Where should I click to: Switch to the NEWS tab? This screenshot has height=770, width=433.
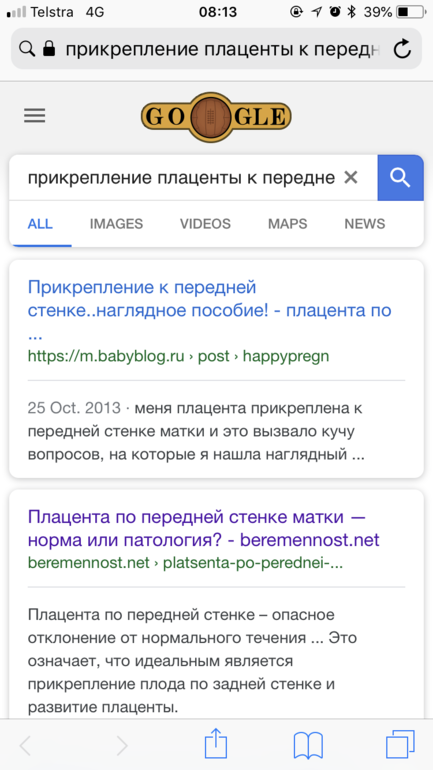pos(365,224)
